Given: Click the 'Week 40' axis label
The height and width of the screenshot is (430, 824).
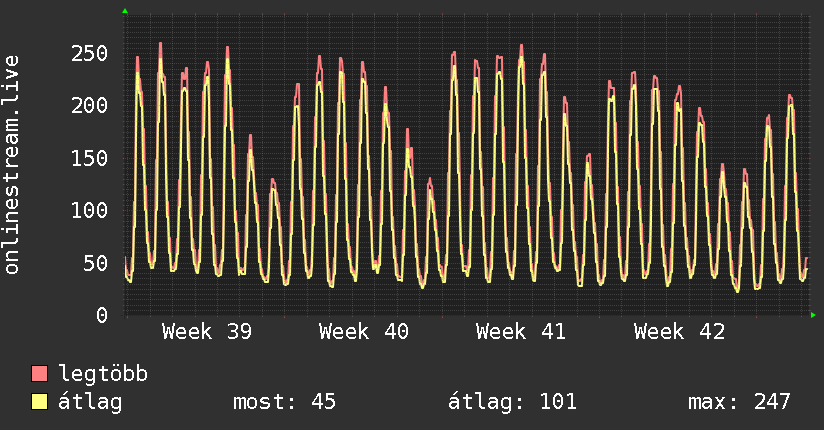Looking at the screenshot, I should point(364,332).
